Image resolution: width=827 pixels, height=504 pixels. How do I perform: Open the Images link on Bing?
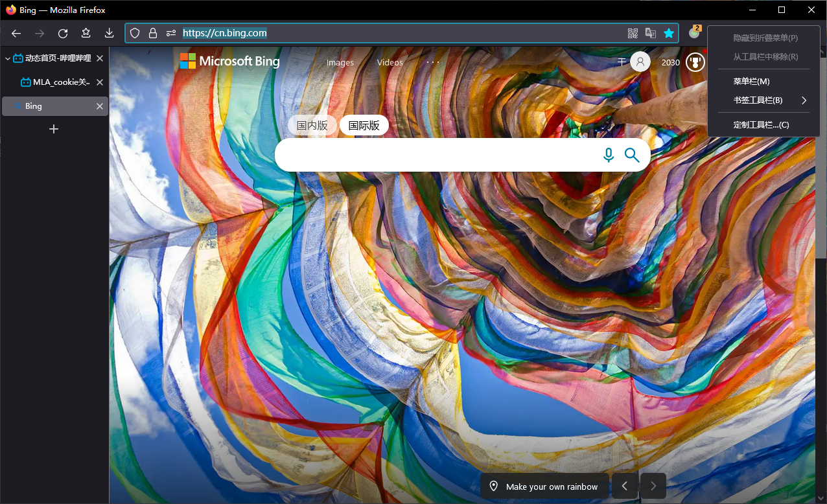pyautogui.click(x=340, y=63)
